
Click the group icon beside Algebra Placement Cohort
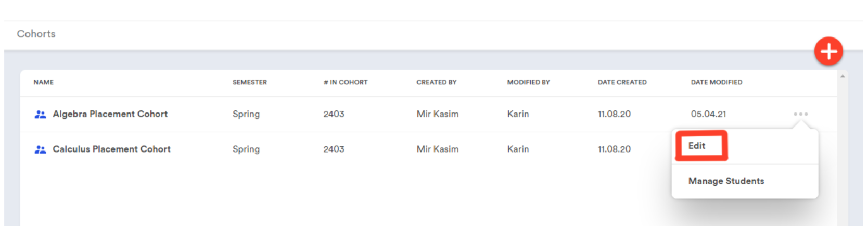coord(40,114)
